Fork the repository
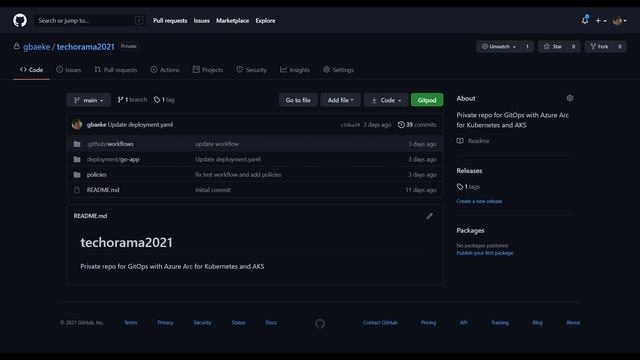This screenshot has width=640, height=360. [x=600, y=47]
